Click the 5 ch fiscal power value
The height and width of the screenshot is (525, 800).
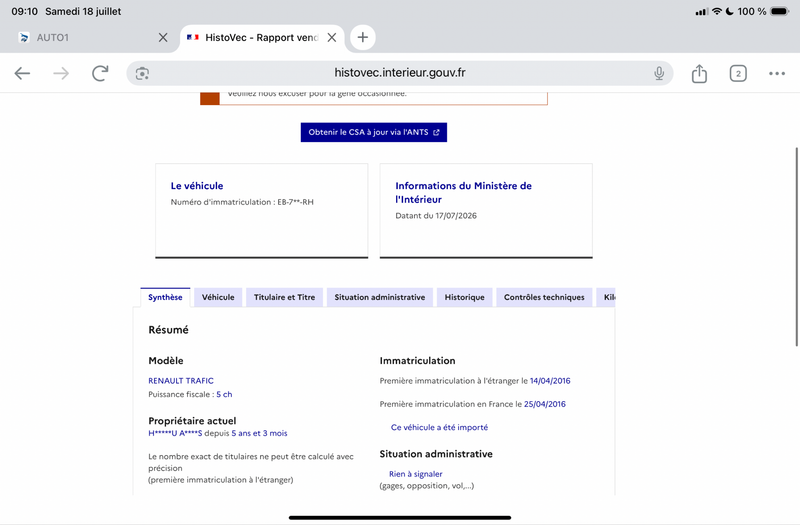point(224,394)
